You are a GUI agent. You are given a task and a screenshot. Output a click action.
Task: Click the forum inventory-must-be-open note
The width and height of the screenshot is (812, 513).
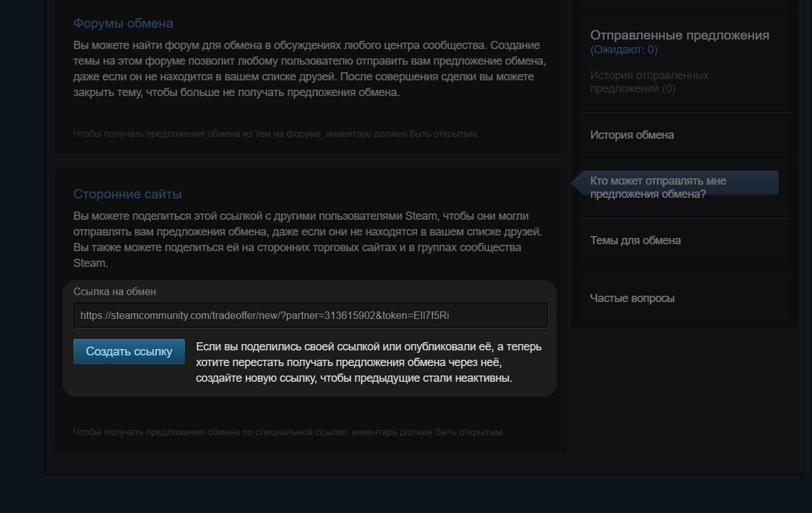[276, 134]
